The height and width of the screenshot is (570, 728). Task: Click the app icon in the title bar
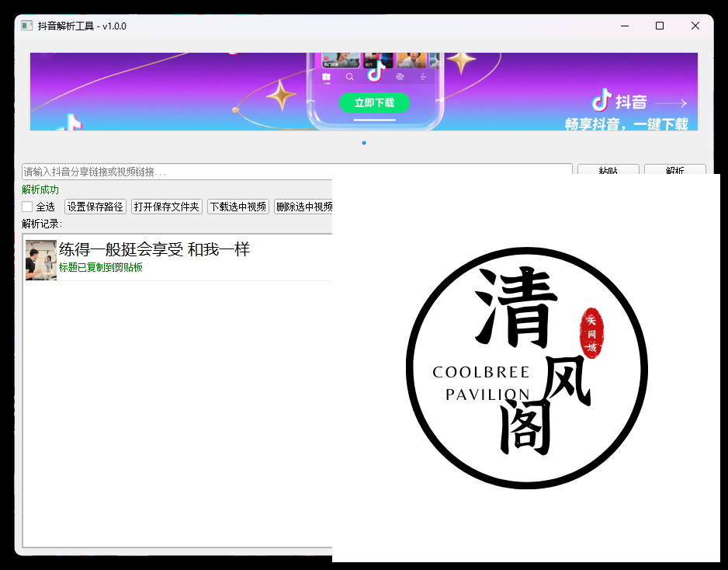click(x=27, y=26)
